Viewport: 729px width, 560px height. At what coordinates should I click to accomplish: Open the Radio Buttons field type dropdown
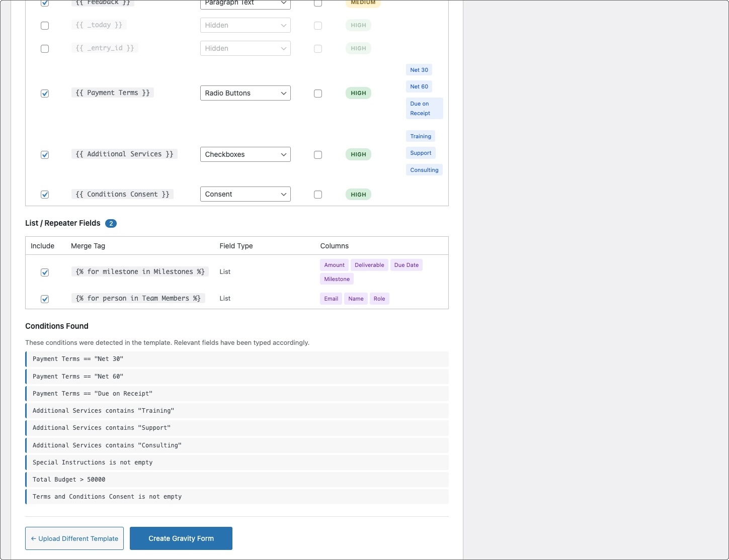tap(245, 93)
